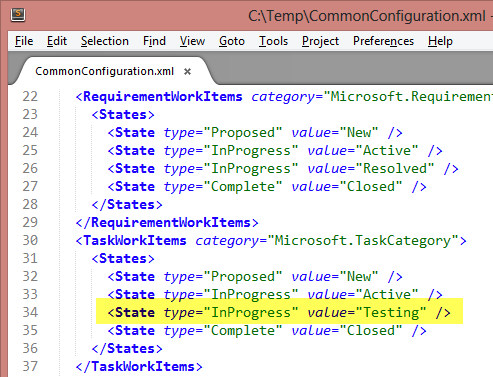The width and height of the screenshot is (493, 377).
Task: Click the "InProgress" type on line 34
Action: (x=251, y=313)
